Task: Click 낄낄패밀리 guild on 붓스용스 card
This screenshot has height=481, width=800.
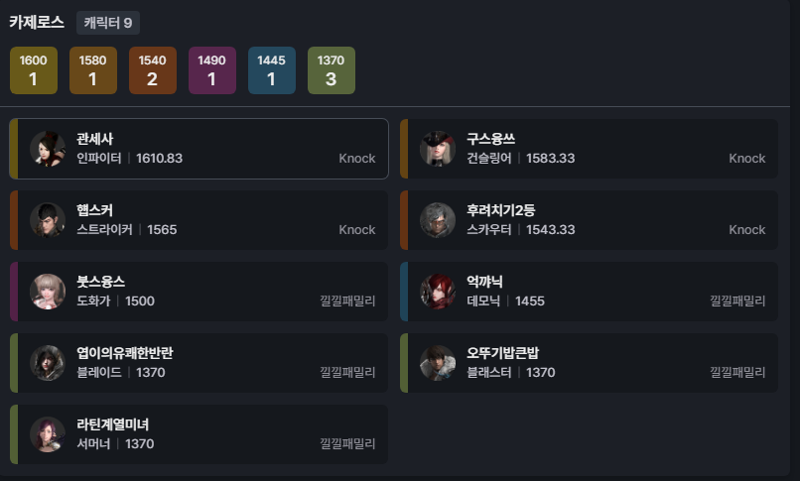Action: click(x=347, y=301)
